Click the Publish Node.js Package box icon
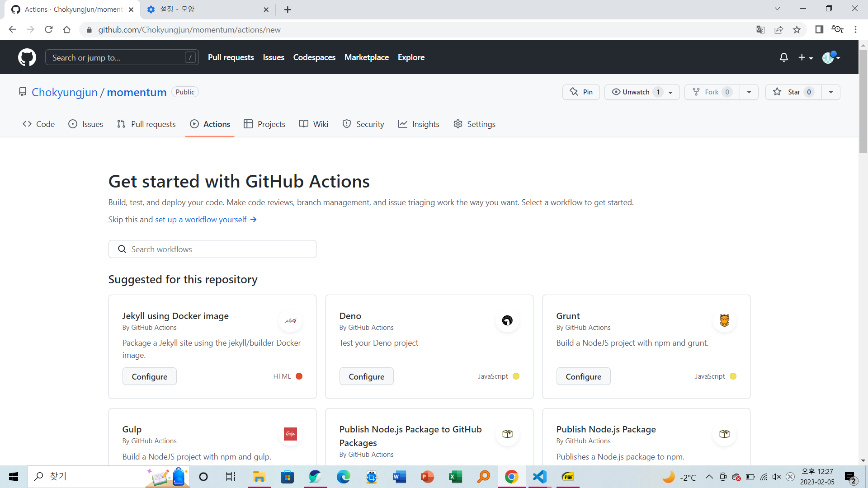This screenshot has width=868, height=488. pos(724,434)
